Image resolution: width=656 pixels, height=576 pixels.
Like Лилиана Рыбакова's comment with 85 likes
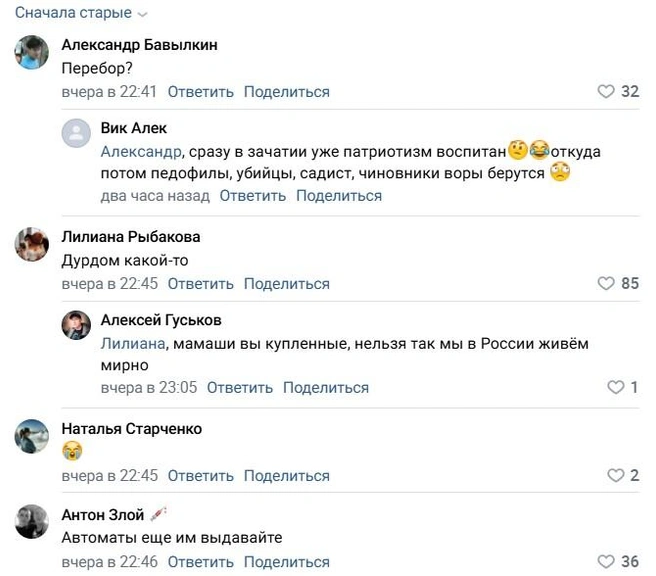606,284
